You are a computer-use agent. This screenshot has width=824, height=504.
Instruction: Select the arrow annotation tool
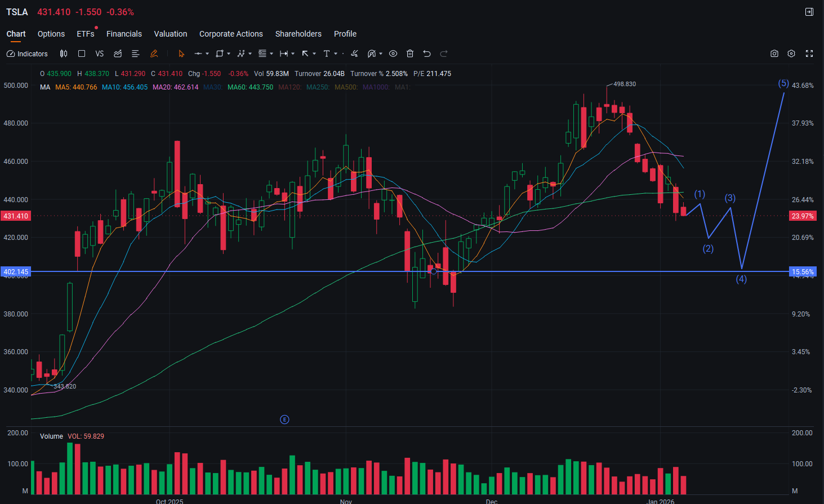click(305, 53)
